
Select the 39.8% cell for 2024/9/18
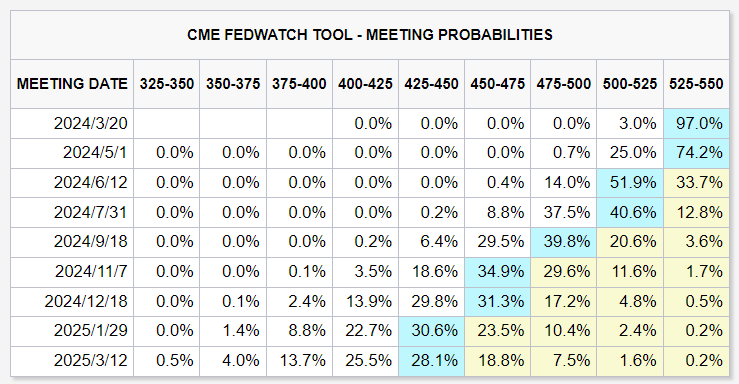(564, 242)
